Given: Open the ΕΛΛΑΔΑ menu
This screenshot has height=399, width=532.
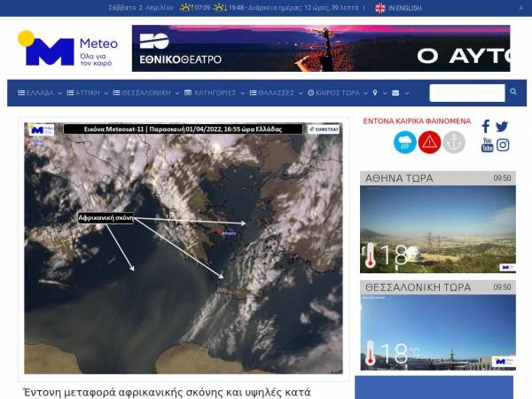Looking at the screenshot, I should coord(40,93).
